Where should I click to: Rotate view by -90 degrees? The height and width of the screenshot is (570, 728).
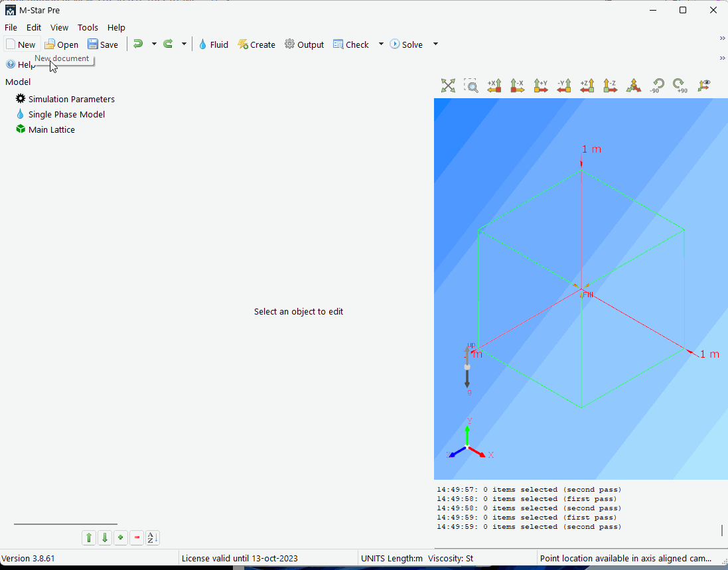click(x=657, y=86)
